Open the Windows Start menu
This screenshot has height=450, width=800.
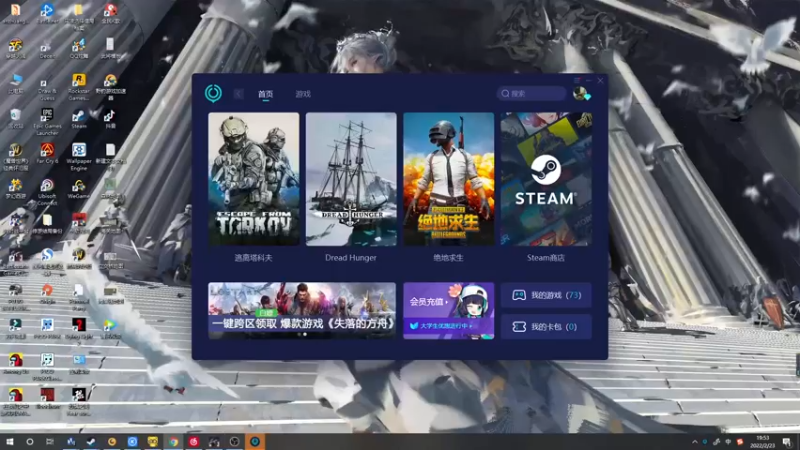(9, 442)
